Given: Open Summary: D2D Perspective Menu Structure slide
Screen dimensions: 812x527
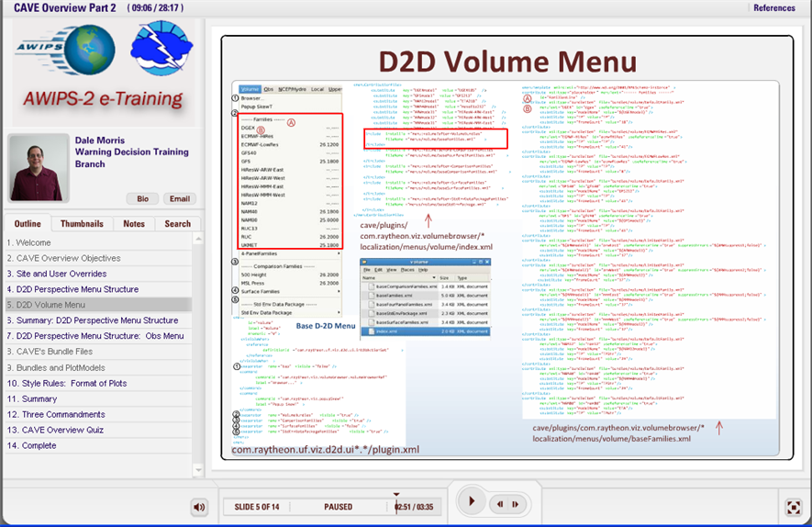Looking at the screenshot, I should pyautogui.click(x=98, y=320).
